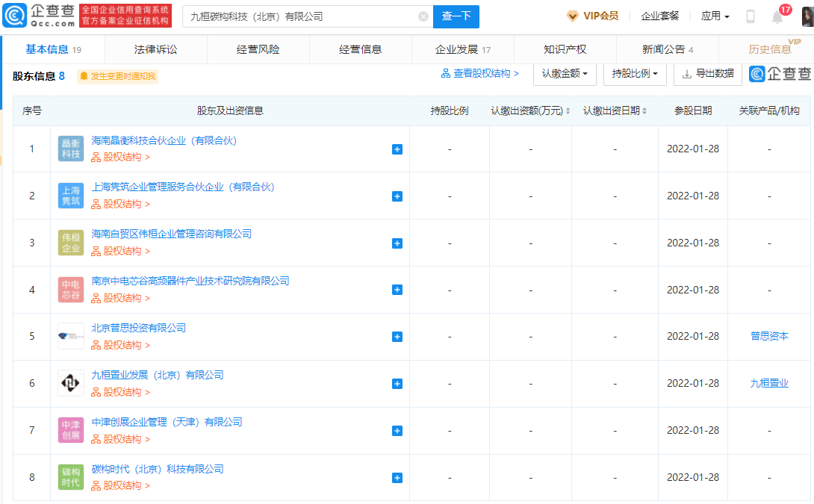
Task: Clear the search box with the X icon
Action: (423, 16)
